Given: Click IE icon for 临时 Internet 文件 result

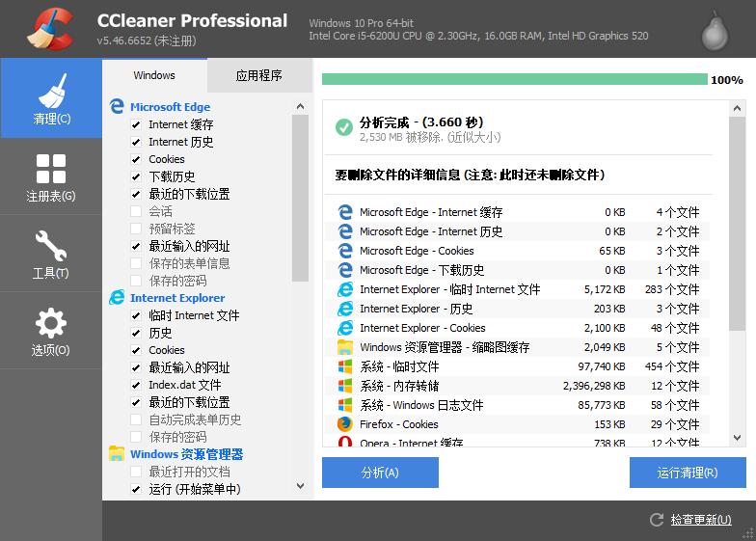Looking at the screenshot, I should pyautogui.click(x=345, y=289).
